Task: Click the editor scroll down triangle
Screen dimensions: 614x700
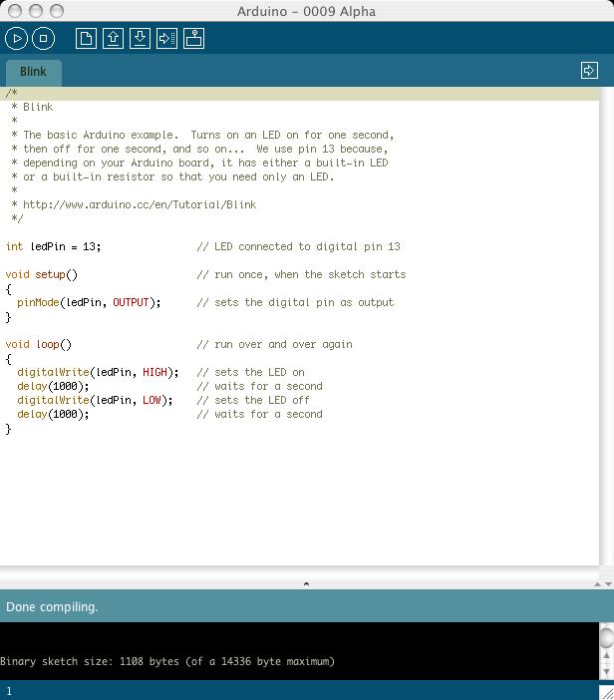Action: [608, 584]
